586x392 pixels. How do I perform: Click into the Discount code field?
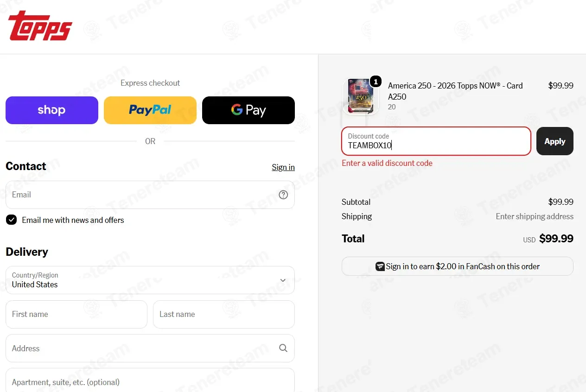pos(436,141)
